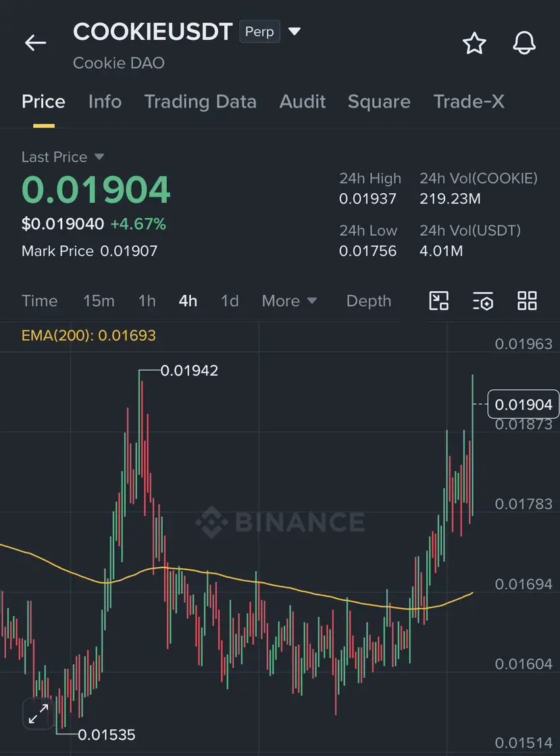Select the Time chart interval
560x756 pixels.
(40, 301)
